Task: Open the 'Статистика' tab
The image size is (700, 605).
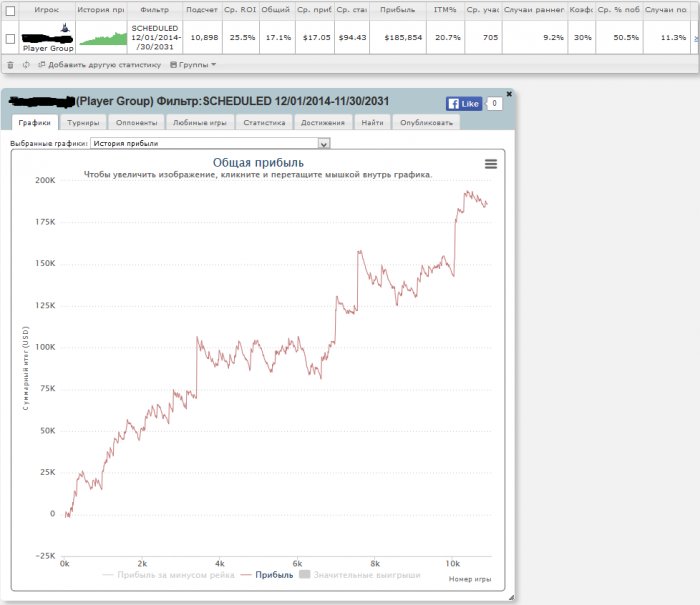Action: [x=264, y=123]
